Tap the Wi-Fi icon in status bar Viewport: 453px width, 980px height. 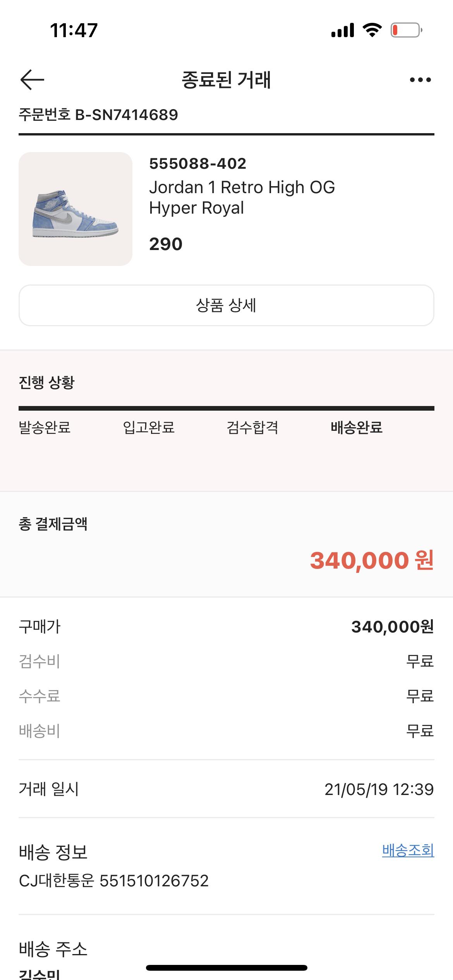click(372, 30)
